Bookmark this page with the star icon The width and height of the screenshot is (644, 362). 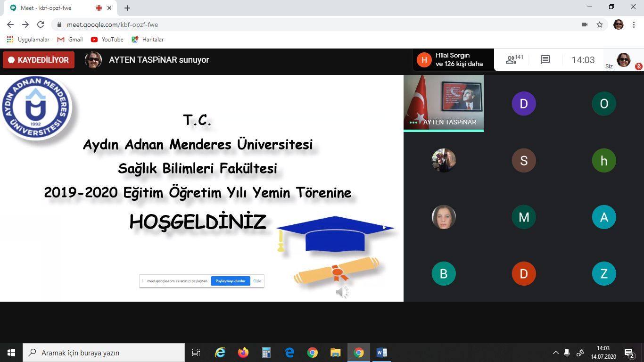click(x=600, y=25)
